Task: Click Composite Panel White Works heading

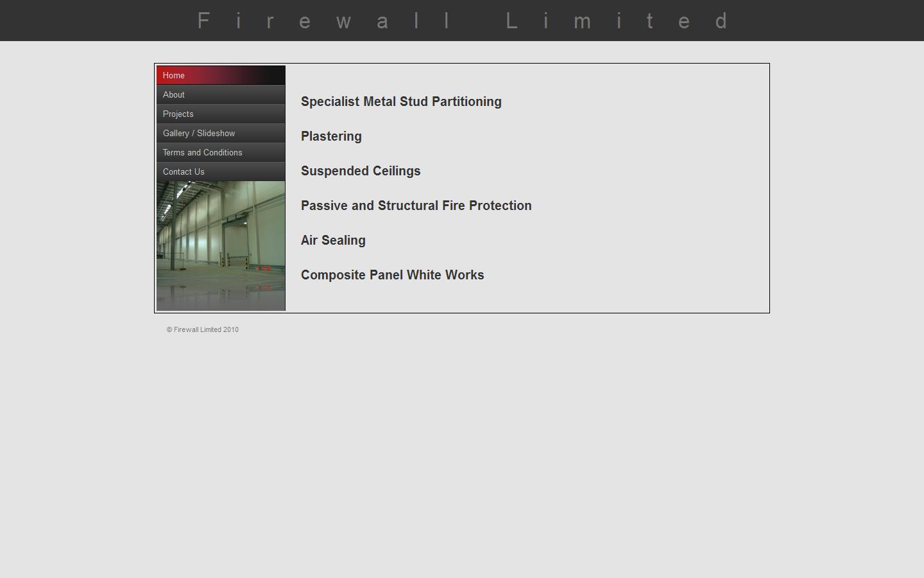Action: [392, 275]
